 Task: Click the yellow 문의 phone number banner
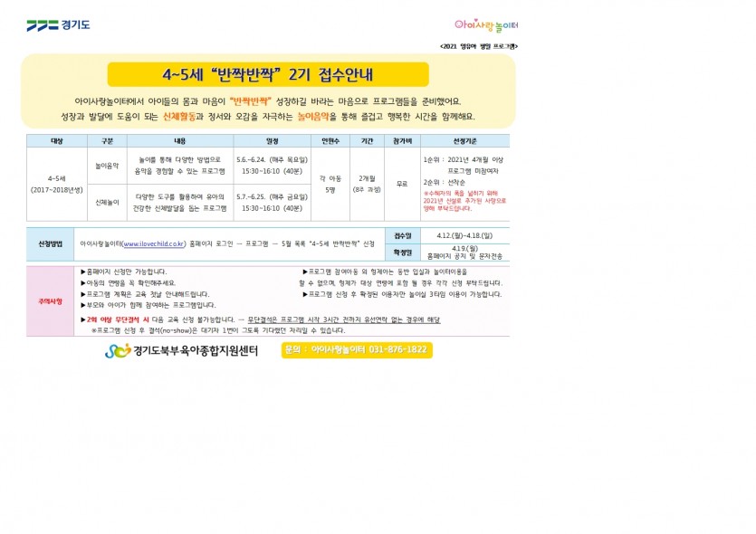[x=356, y=349]
